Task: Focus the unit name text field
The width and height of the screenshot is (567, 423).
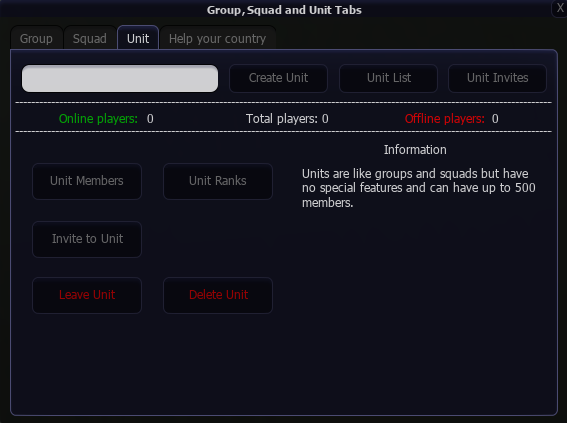Action: coord(120,78)
